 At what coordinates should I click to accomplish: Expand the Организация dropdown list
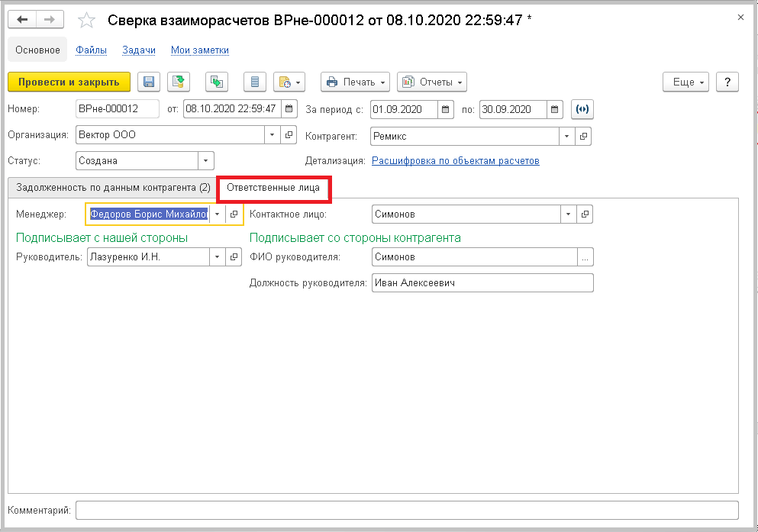pyautogui.click(x=273, y=135)
